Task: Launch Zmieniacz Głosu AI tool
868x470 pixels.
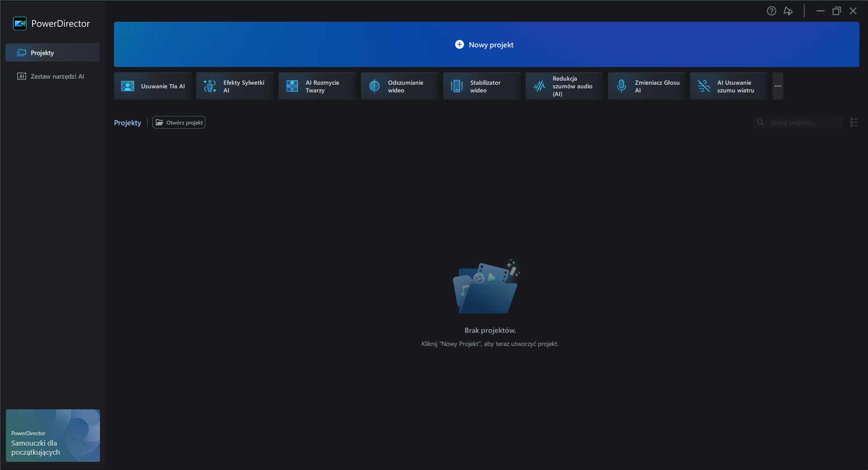Action: 647,86
